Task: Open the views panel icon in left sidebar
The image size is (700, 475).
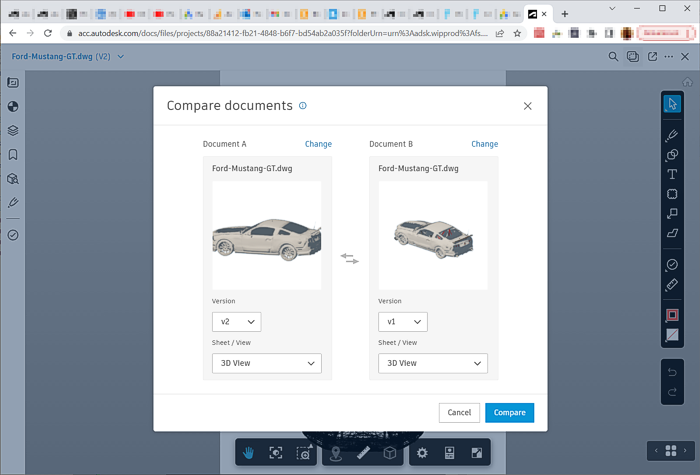Action: tap(13, 107)
